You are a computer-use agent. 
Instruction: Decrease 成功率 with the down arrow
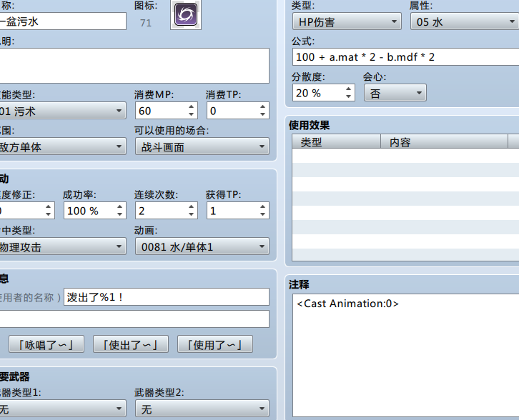[x=120, y=214]
